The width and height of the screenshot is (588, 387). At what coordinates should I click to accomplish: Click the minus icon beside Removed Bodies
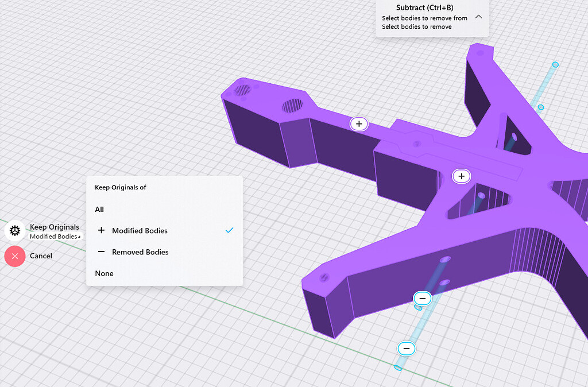click(x=102, y=252)
